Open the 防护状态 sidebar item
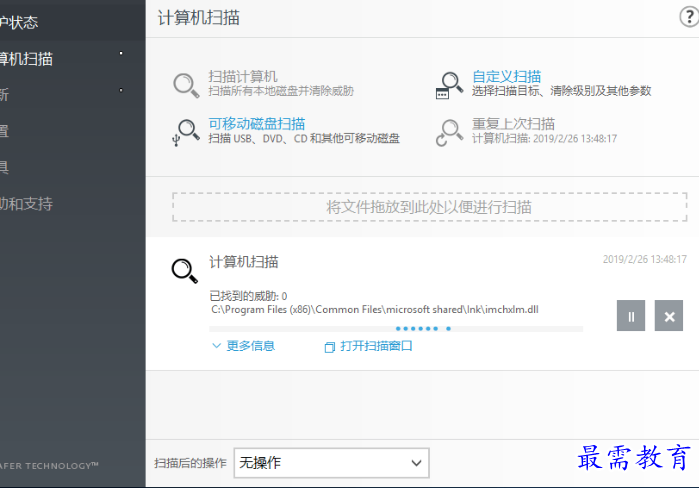Screen dimensions: 699x489 point(26,21)
